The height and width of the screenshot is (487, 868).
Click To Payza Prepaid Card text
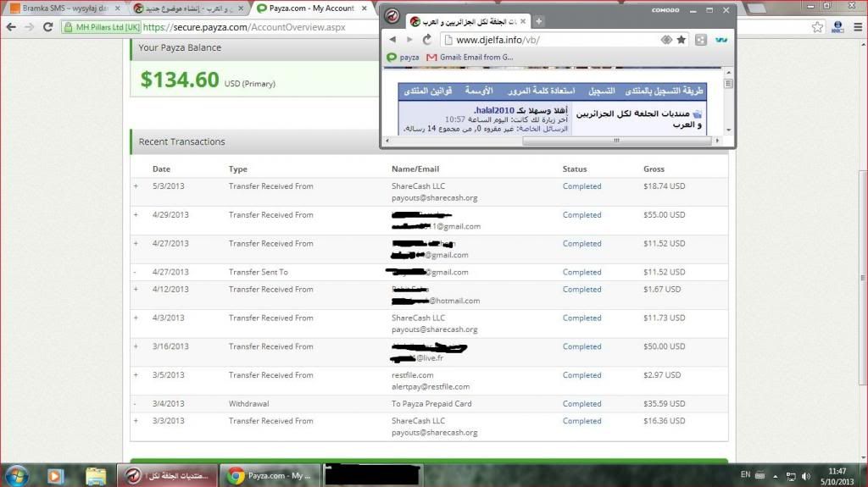tap(431, 404)
